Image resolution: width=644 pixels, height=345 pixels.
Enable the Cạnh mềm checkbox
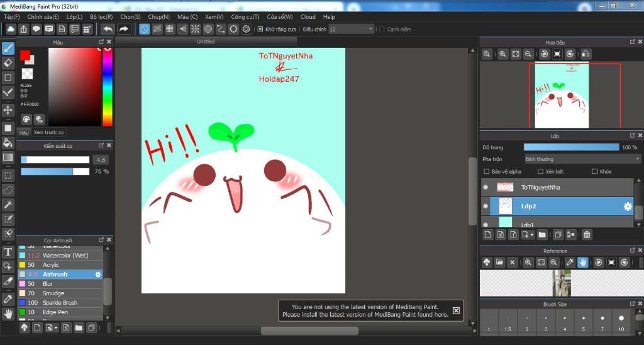[382, 29]
